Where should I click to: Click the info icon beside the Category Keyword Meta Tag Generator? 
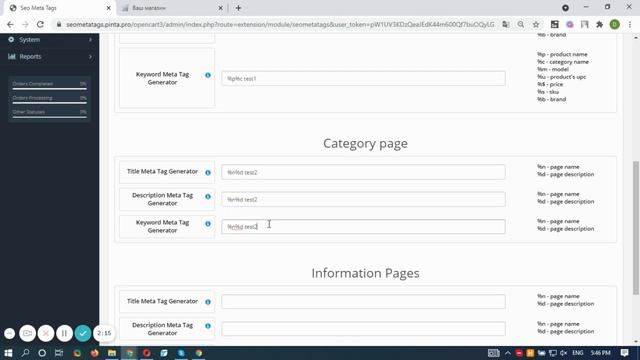[x=208, y=224]
